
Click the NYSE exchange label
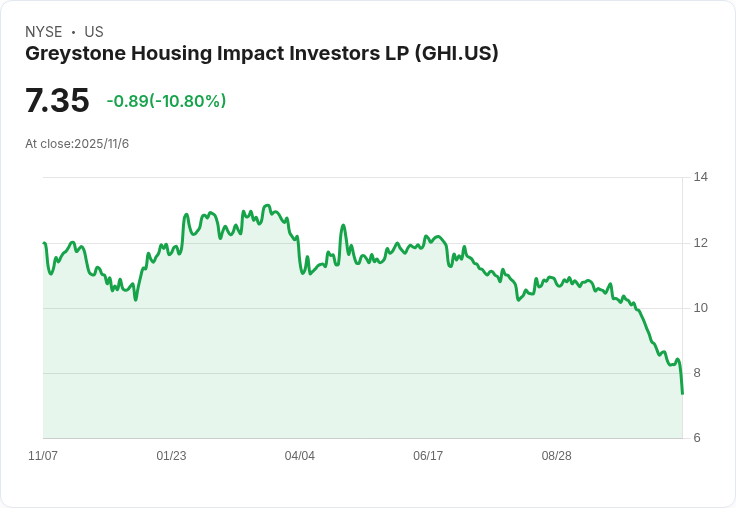click(43, 32)
